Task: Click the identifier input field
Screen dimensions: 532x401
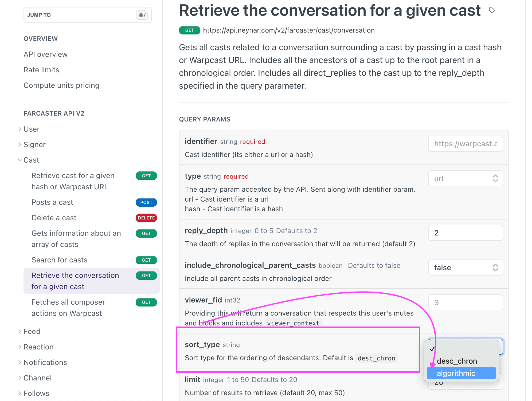Action: pos(465,144)
